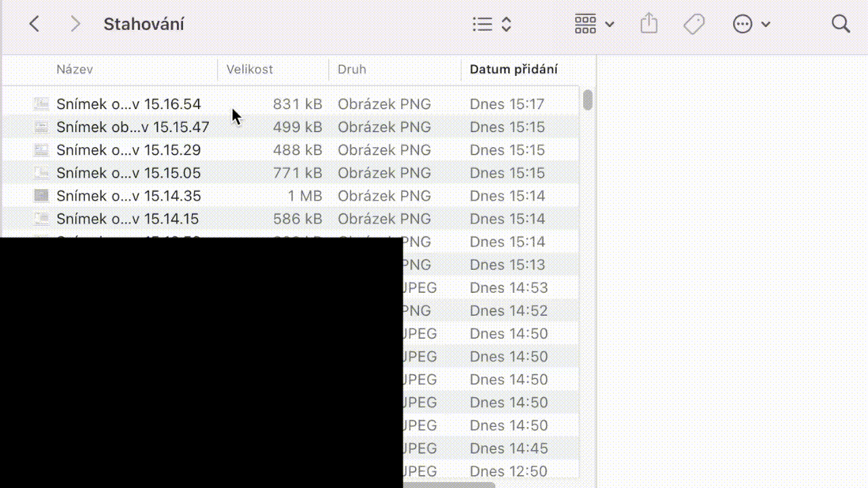The image size is (868, 488).
Task: Click the Search magnifier icon
Action: (x=840, y=24)
